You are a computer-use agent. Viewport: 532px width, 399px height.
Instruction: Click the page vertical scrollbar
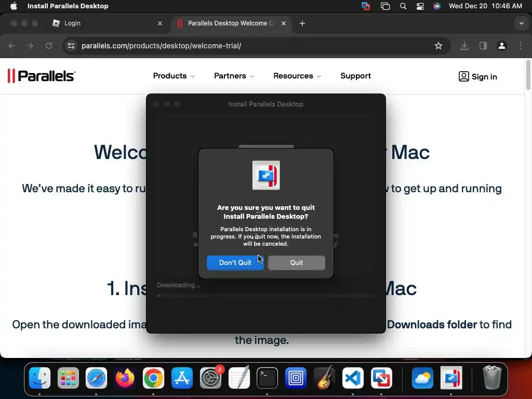point(528,75)
